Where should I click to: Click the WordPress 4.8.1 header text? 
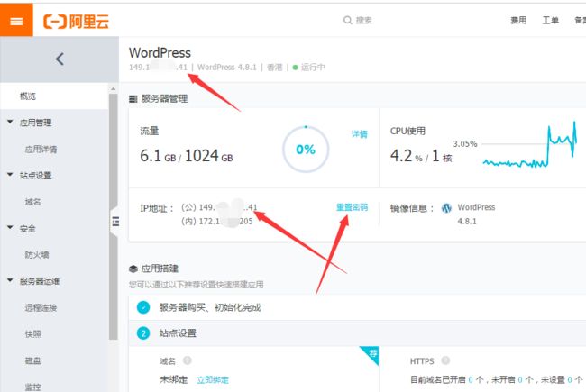(x=227, y=68)
